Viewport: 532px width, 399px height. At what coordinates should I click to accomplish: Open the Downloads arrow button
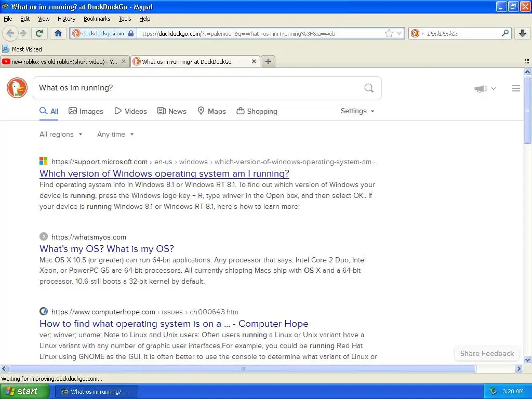(x=523, y=33)
